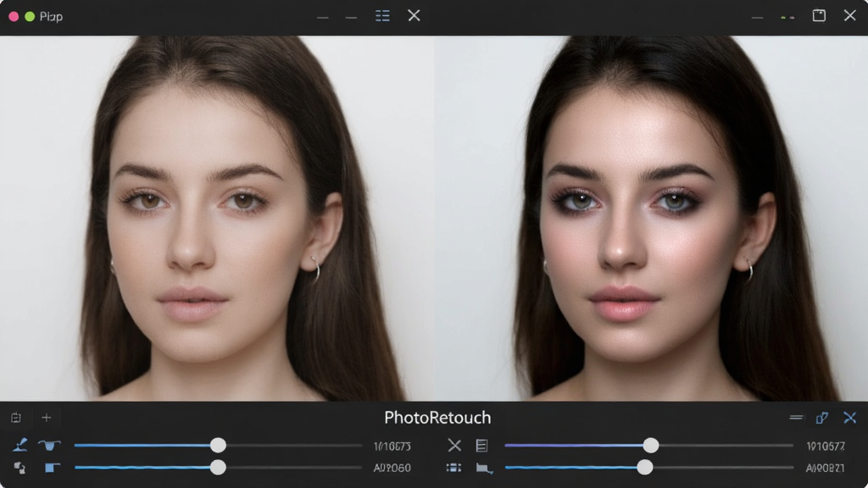Image resolution: width=868 pixels, height=488 pixels.
Task: Click the X next to the list icon
Action: [414, 15]
